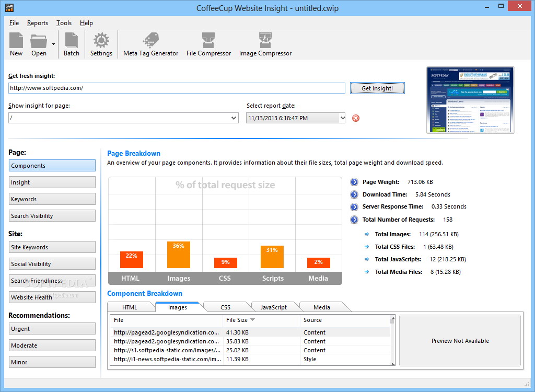The image size is (535, 392).
Task: Click the Download Time value 5.84 Seconds
Action: pos(433,194)
